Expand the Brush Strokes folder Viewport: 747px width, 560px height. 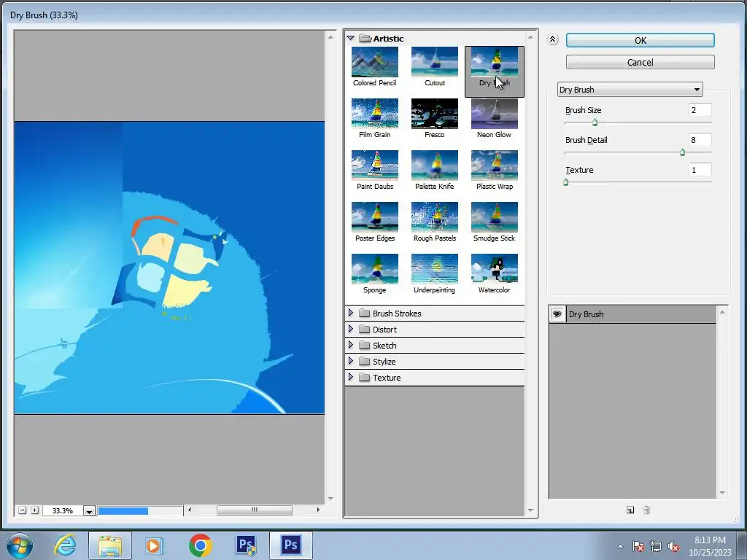(x=351, y=313)
